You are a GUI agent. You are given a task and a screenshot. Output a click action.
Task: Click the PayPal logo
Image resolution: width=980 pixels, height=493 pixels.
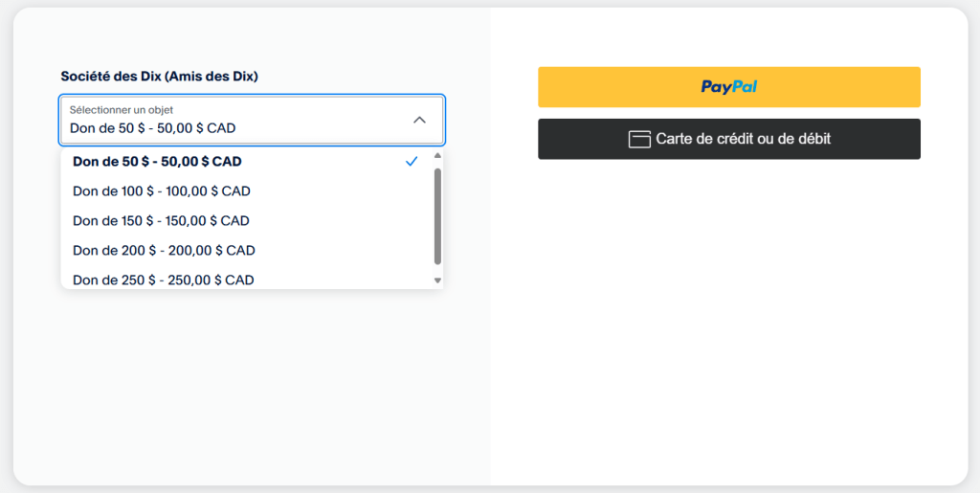(728, 87)
